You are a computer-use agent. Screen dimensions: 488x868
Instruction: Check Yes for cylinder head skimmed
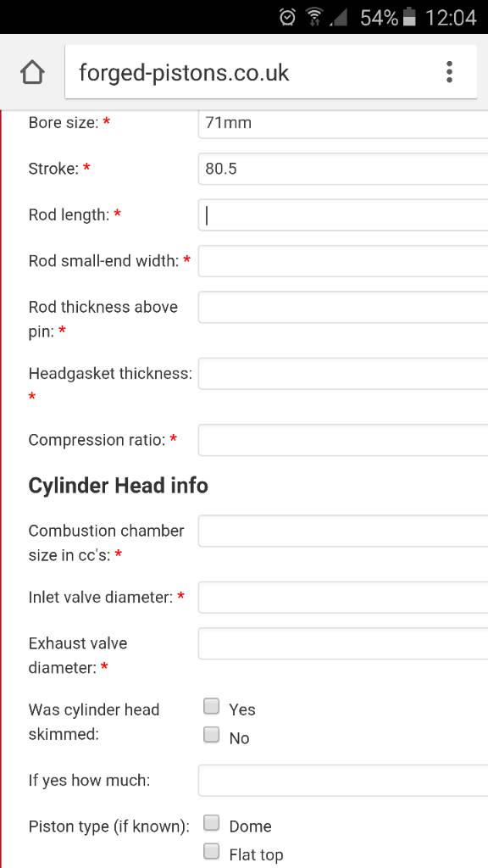click(211, 706)
